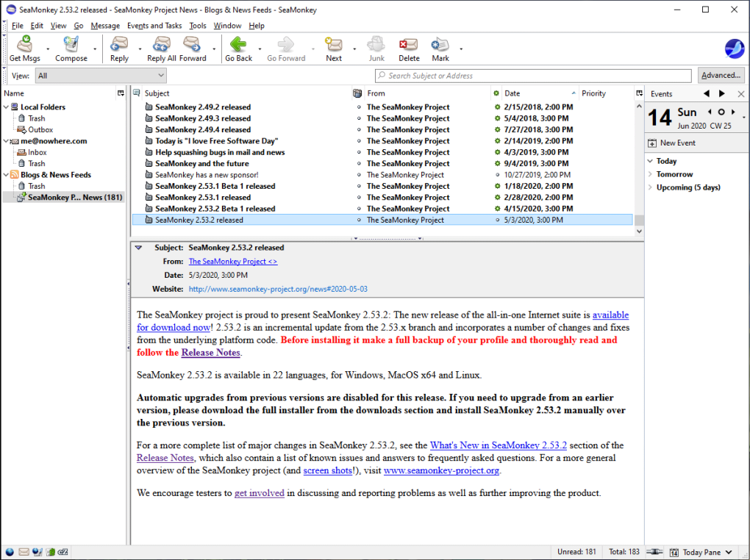
Task: Toggle read status of SeaMonkey 2.49.4 released
Action: (x=497, y=129)
